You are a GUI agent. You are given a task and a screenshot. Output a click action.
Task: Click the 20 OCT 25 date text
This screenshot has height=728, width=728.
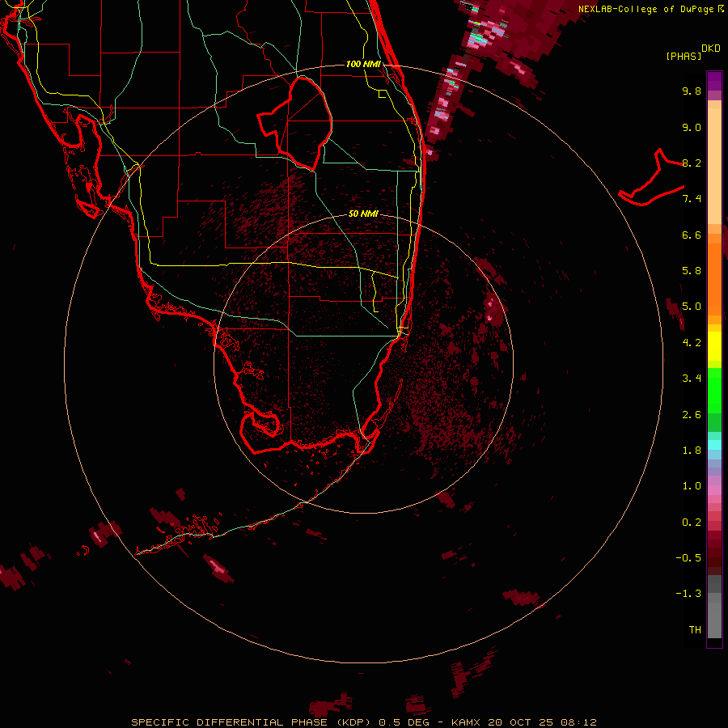click(x=520, y=722)
